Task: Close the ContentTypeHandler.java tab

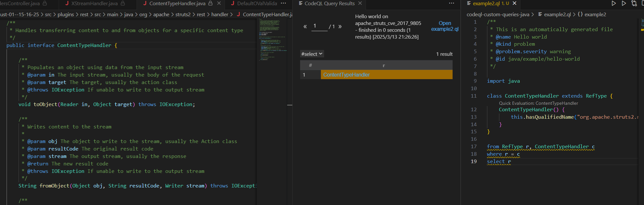Action: (x=219, y=3)
